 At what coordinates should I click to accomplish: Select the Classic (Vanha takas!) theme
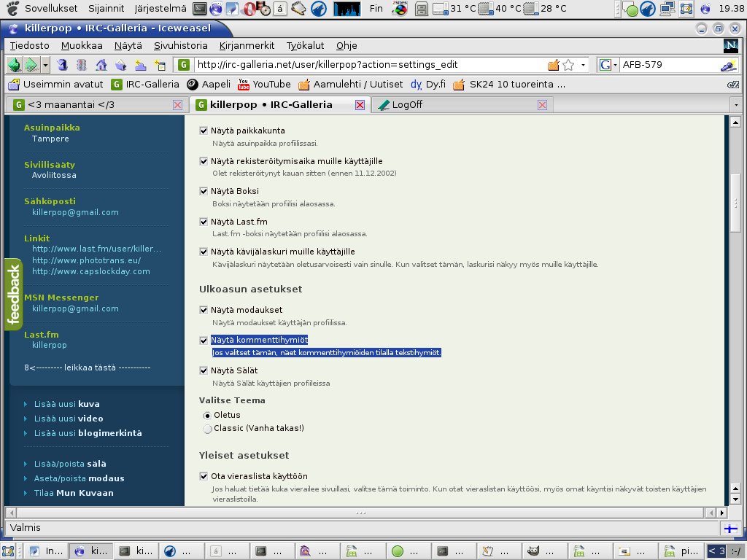point(207,429)
